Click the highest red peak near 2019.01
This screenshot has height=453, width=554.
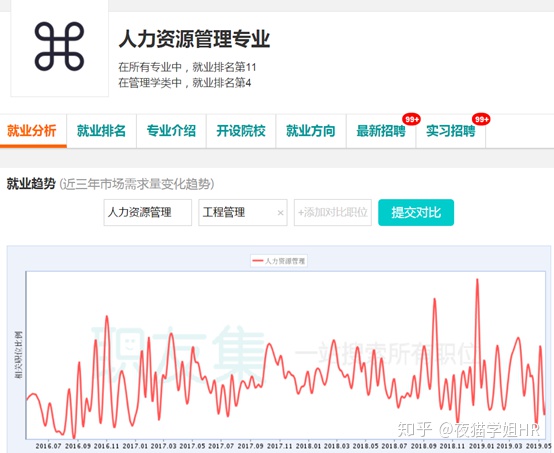[477, 280]
